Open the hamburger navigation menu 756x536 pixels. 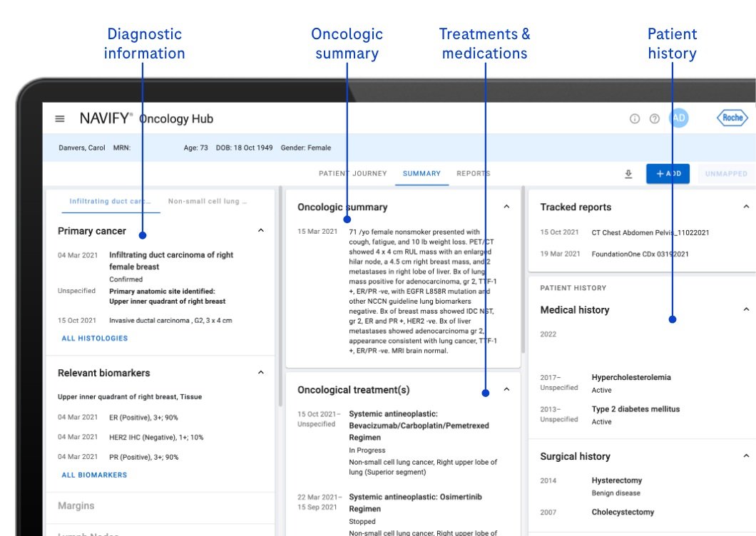[60, 118]
